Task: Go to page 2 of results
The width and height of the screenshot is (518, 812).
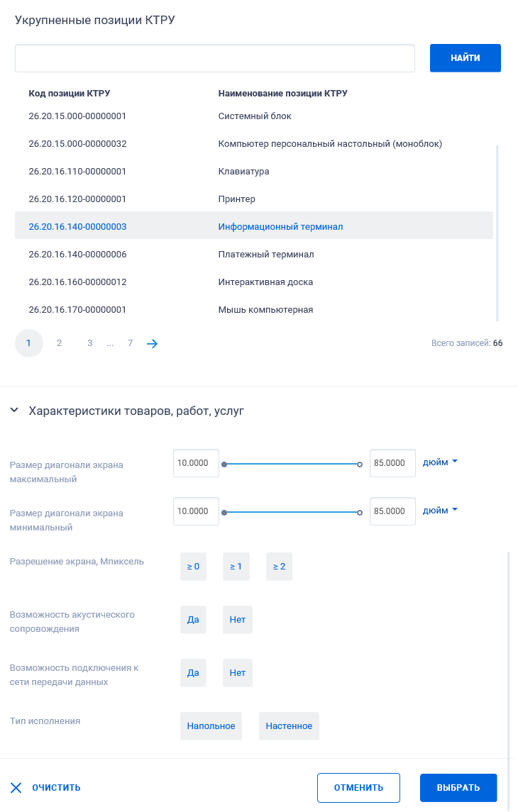Action: [x=59, y=343]
